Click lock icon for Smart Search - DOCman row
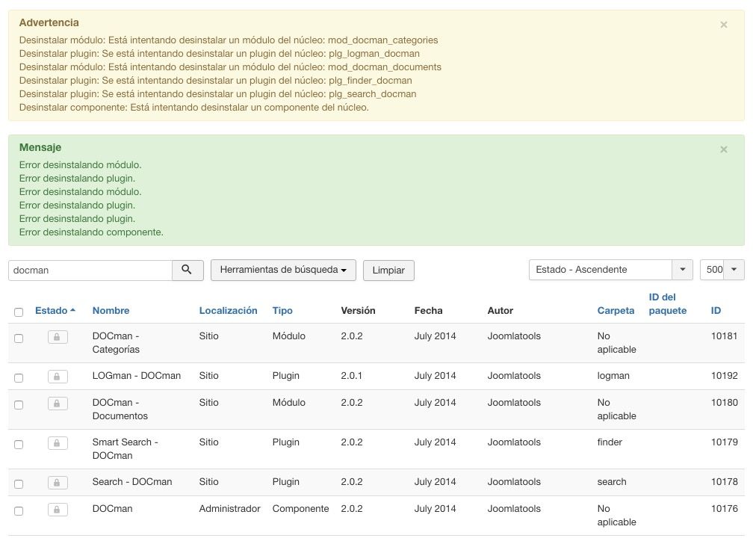 58,443
